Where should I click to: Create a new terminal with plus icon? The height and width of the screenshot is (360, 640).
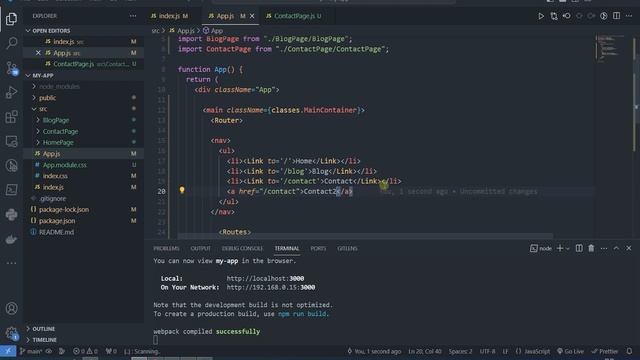[560, 248]
